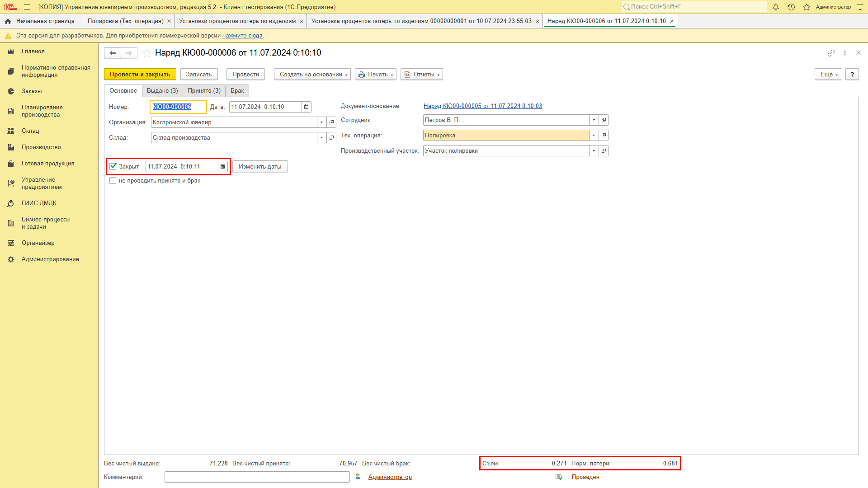Open Тех. операция record via open icon
The image size is (868, 488).
(x=604, y=136)
